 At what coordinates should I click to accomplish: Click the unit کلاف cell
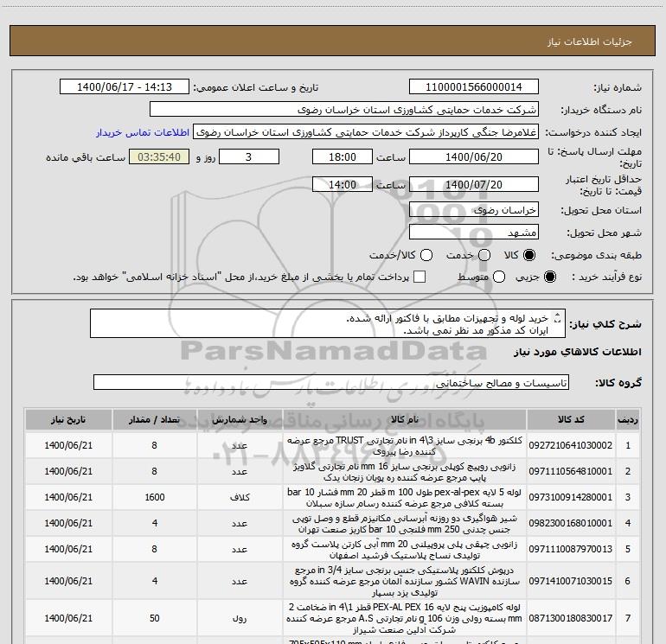240,497
